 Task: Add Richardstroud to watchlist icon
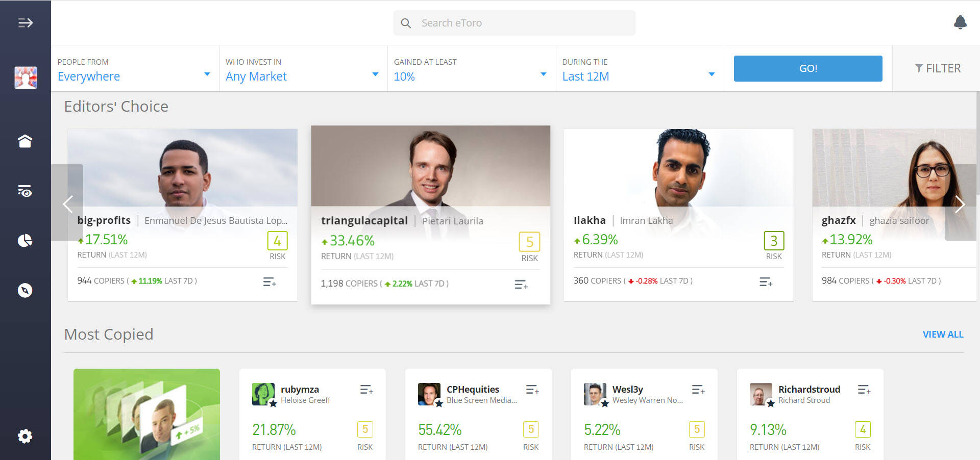tap(864, 390)
